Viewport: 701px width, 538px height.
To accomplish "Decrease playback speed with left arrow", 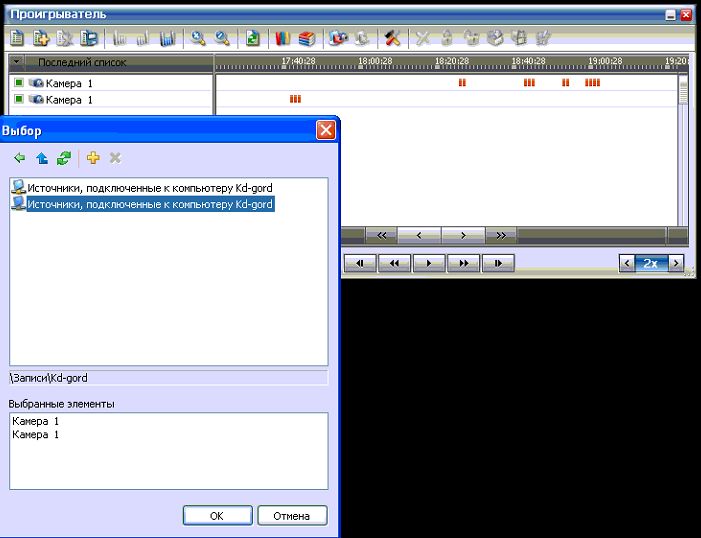I will [x=627, y=263].
